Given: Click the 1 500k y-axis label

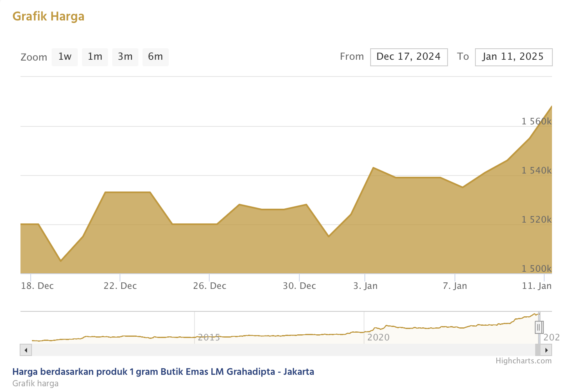Looking at the screenshot, I should pyautogui.click(x=536, y=268).
